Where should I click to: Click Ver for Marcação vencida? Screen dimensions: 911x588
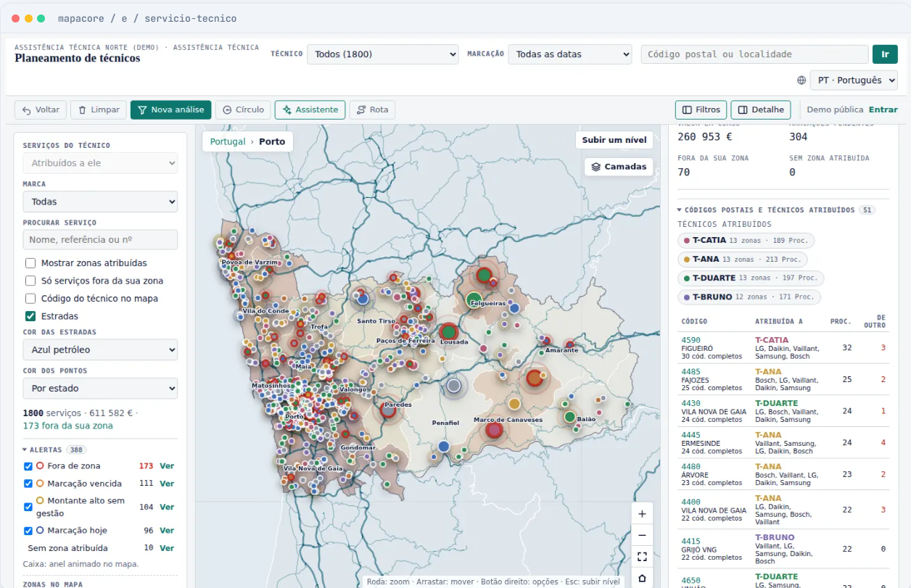pos(167,484)
